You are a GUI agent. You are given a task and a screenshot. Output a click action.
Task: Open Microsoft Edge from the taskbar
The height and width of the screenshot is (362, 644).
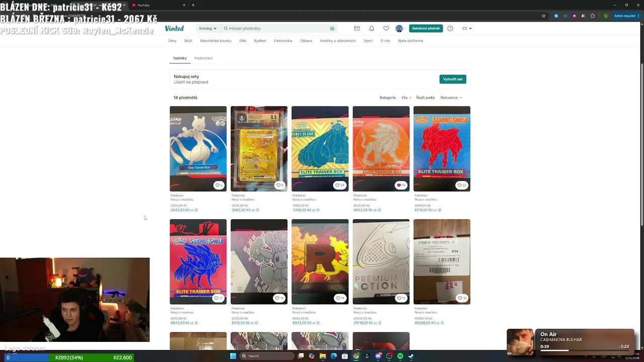click(334, 356)
